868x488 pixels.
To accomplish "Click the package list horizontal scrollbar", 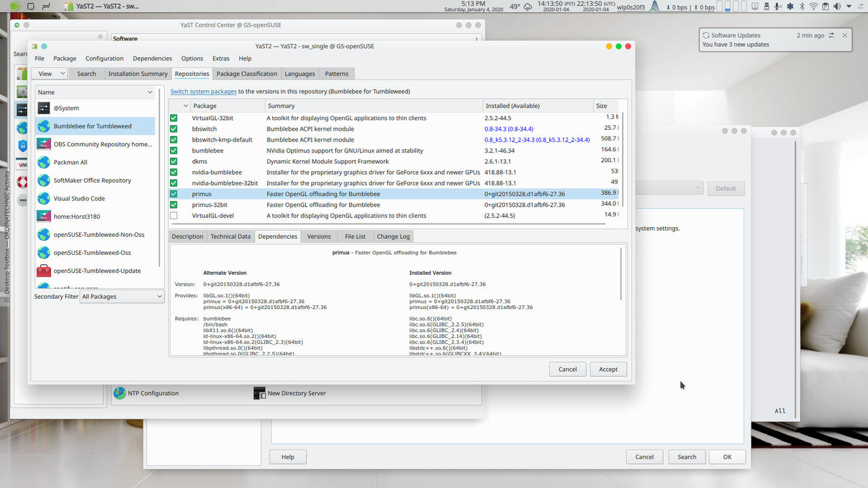I will tap(388, 224).
